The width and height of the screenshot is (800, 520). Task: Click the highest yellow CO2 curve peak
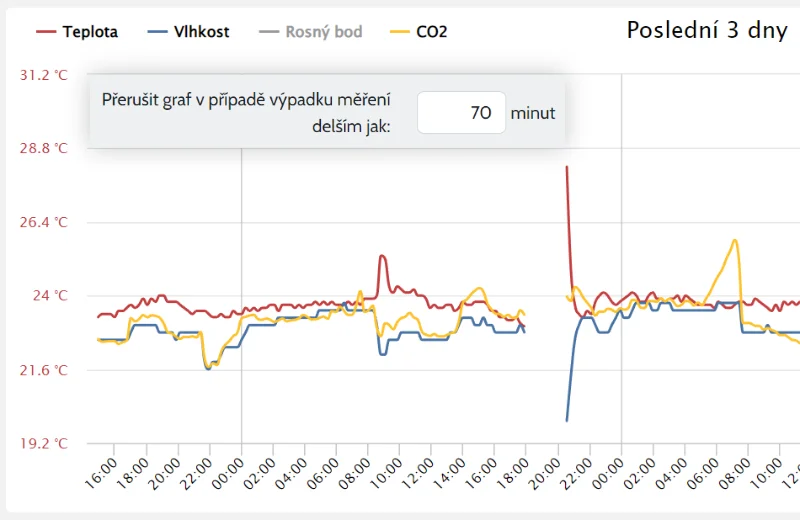click(x=735, y=240)
